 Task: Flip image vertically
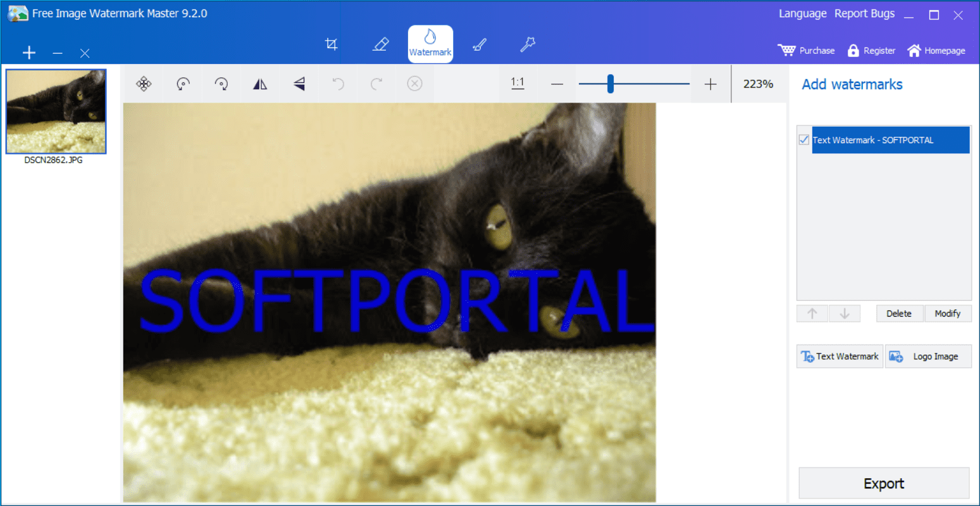299,84
